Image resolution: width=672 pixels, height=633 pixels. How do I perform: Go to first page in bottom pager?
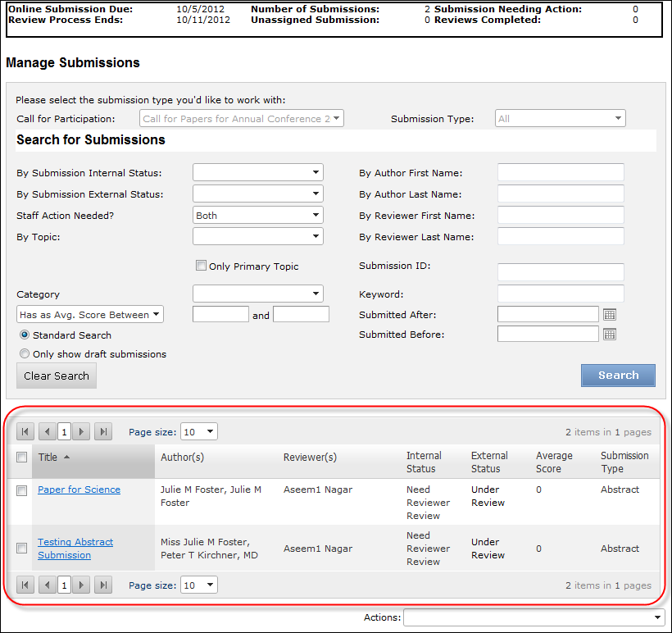25,585
